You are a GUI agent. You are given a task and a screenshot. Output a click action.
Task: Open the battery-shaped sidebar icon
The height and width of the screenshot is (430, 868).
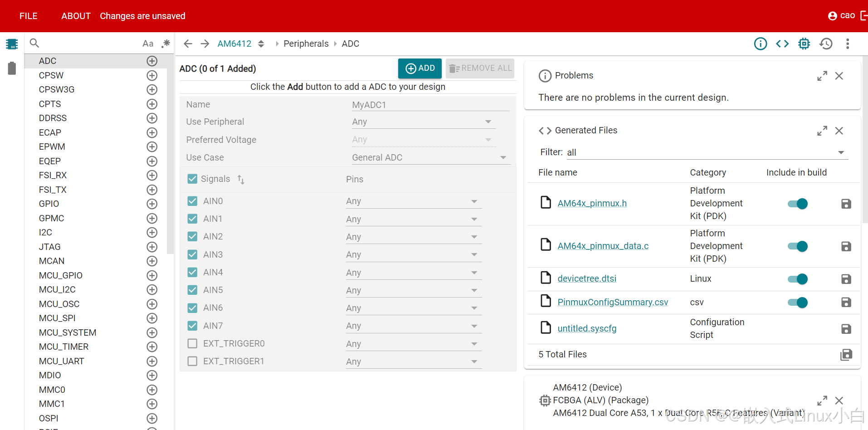12,68
